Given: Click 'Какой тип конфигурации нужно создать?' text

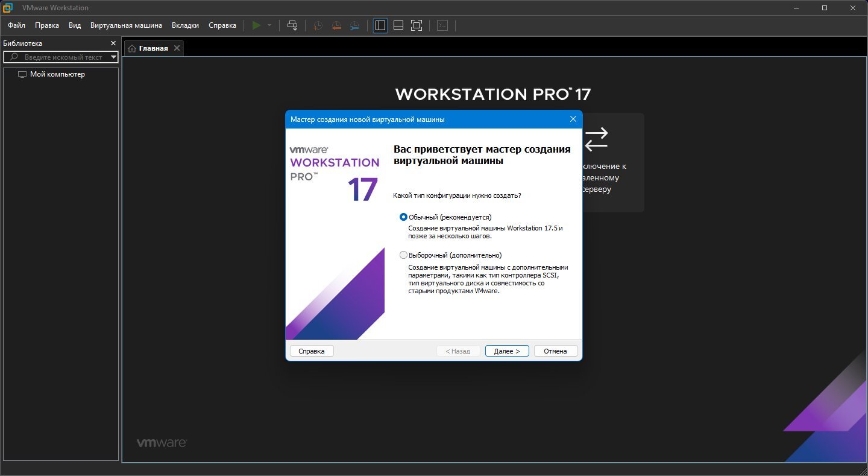Looking at the screenshot, I should (x=457, y=195).
